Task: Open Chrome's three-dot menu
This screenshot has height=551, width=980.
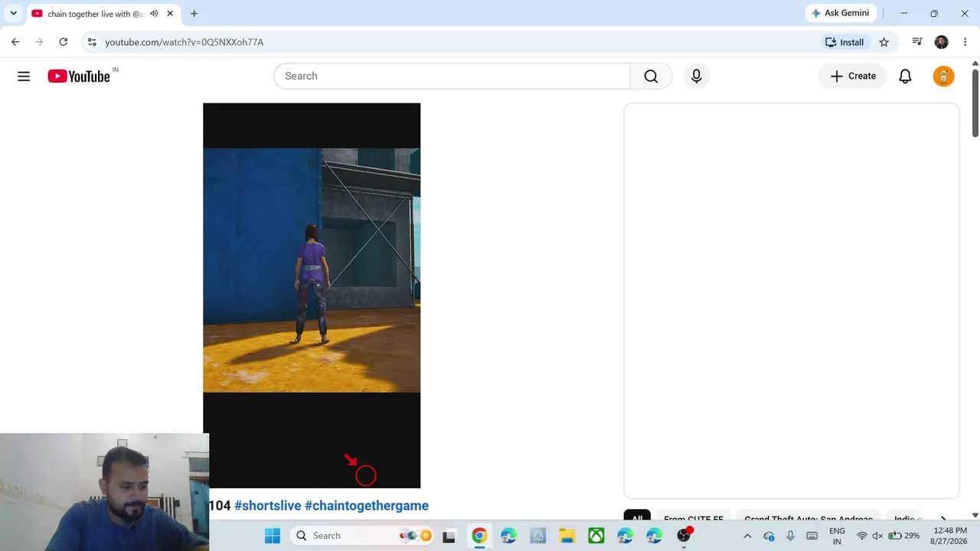Action: click(x=965, y=42)
